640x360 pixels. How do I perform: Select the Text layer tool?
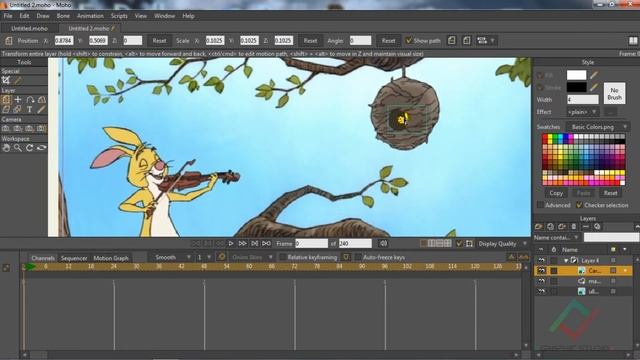(x=30, y=109)
